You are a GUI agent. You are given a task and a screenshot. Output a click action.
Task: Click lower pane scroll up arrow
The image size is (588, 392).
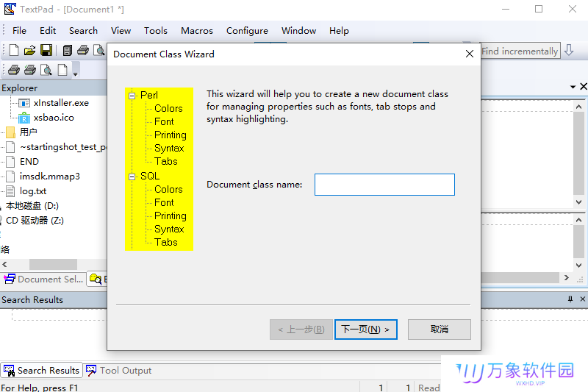click(x=578, y=220)
